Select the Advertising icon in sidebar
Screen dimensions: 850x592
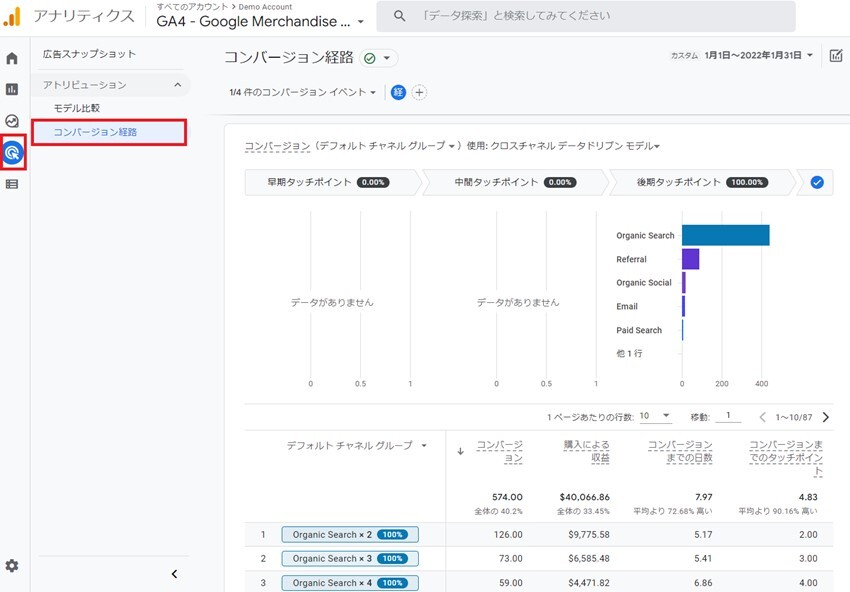pyautogui.click(x=12, y=153)
